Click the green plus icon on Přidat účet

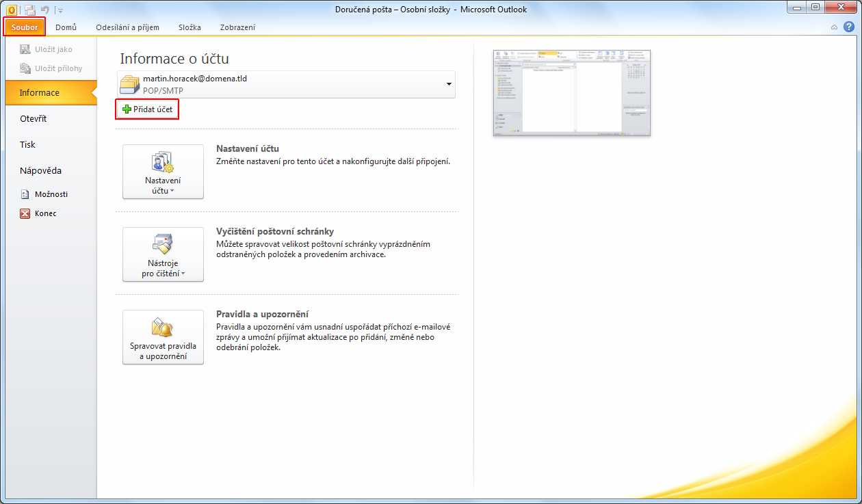click(x=127, y=109)
